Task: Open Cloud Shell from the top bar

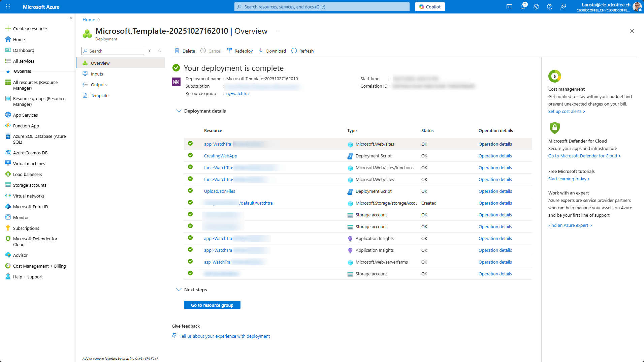Action: point(509,7)
